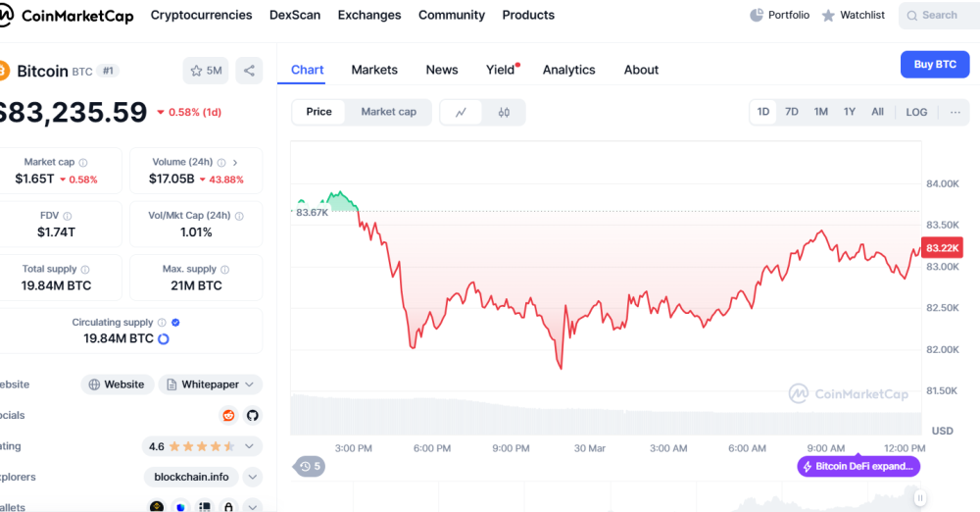Expand the wallets dropdown chevron
This screenshot has width=980, height=512.
(253, 507)
